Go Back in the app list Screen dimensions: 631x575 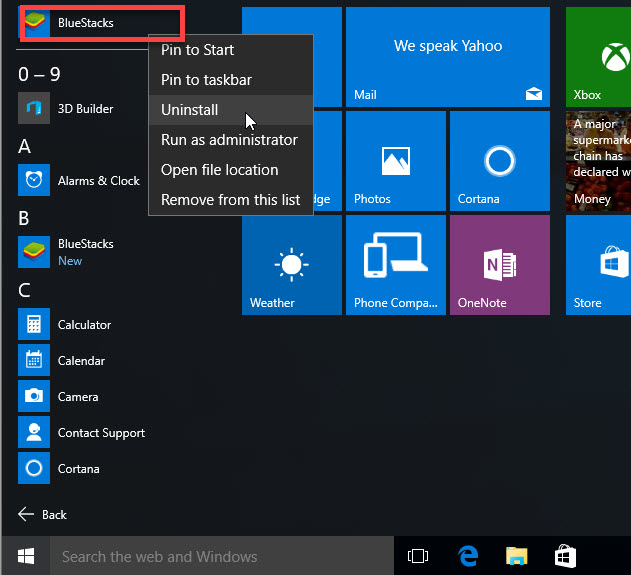(43, 514)
